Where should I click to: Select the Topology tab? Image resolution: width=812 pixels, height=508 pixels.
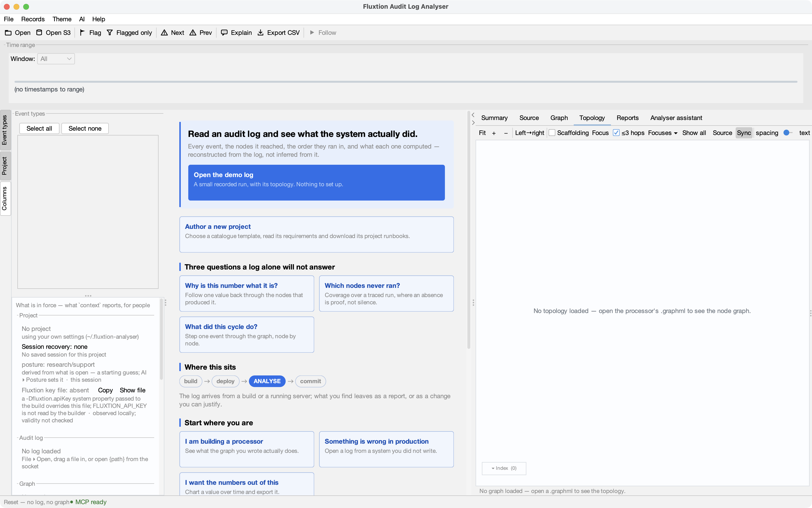click(x=592, y=118)
